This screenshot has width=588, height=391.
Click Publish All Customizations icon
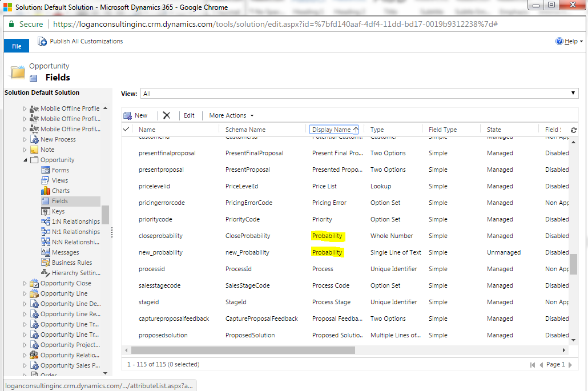[42, 41]
